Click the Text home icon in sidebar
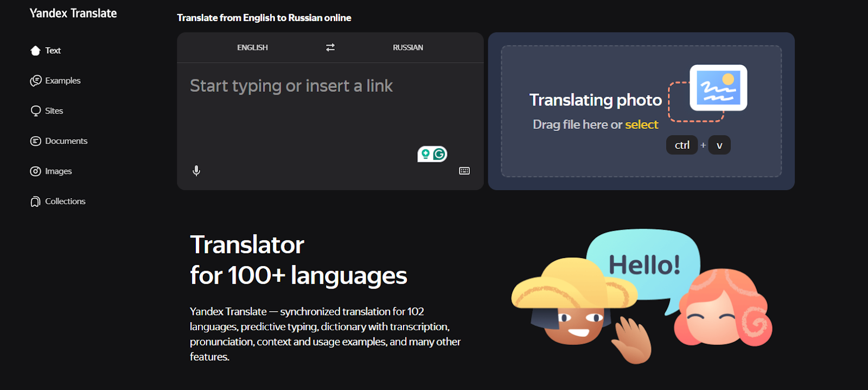 (35, 51)
